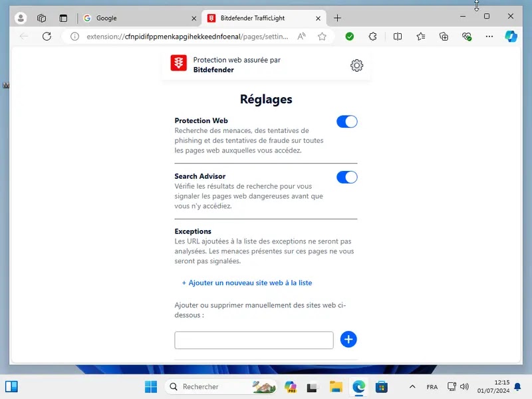
Task: Close the Bitdefender TrafficLight tab
Action: pos(318,19)
